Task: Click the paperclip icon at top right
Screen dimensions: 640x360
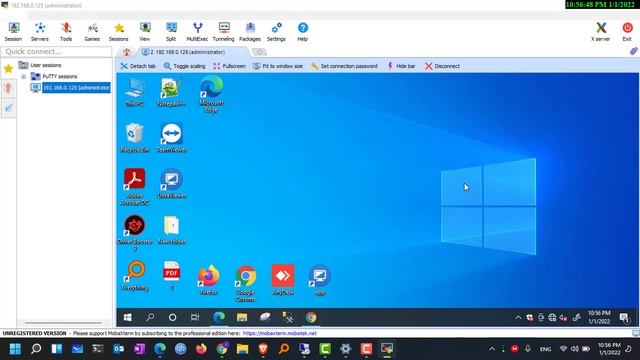Action: 633,51
